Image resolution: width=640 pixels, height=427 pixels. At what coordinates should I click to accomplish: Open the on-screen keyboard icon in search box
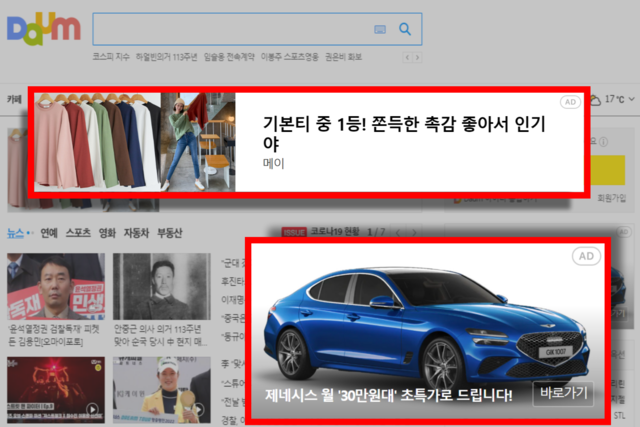380,29
